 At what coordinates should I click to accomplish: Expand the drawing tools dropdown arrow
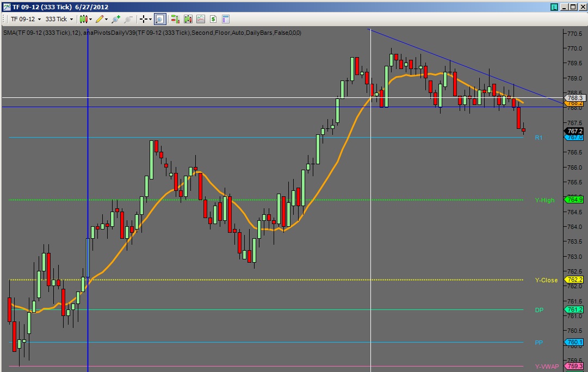(107, 19)
